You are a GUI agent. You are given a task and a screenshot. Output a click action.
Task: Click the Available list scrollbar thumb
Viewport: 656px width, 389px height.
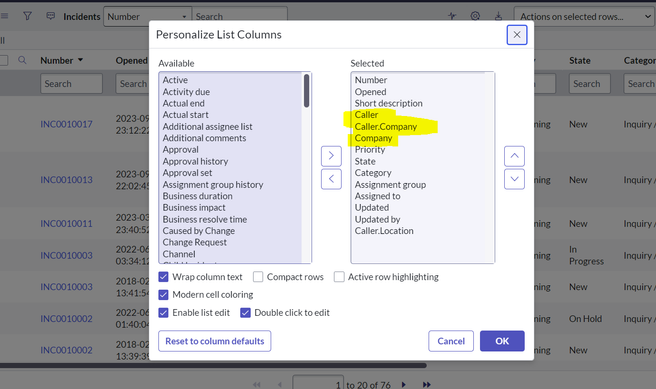pos(306,91)
